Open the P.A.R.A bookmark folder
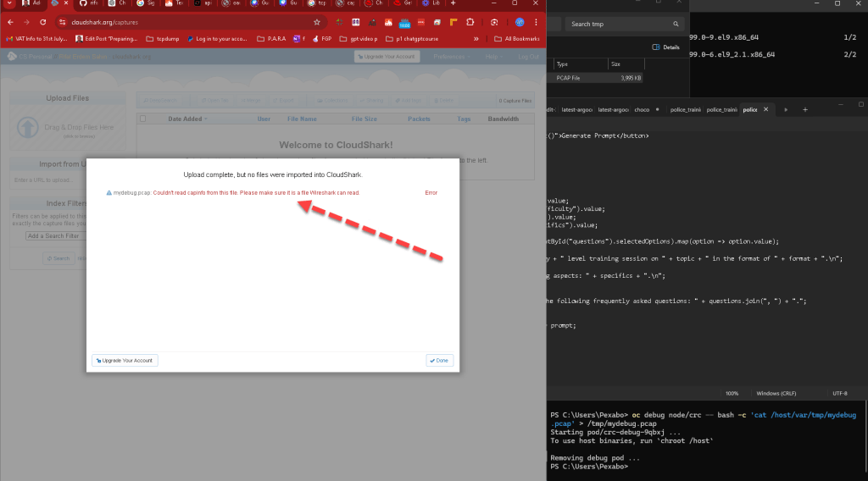Screen dimensions: 868x481 271,39
